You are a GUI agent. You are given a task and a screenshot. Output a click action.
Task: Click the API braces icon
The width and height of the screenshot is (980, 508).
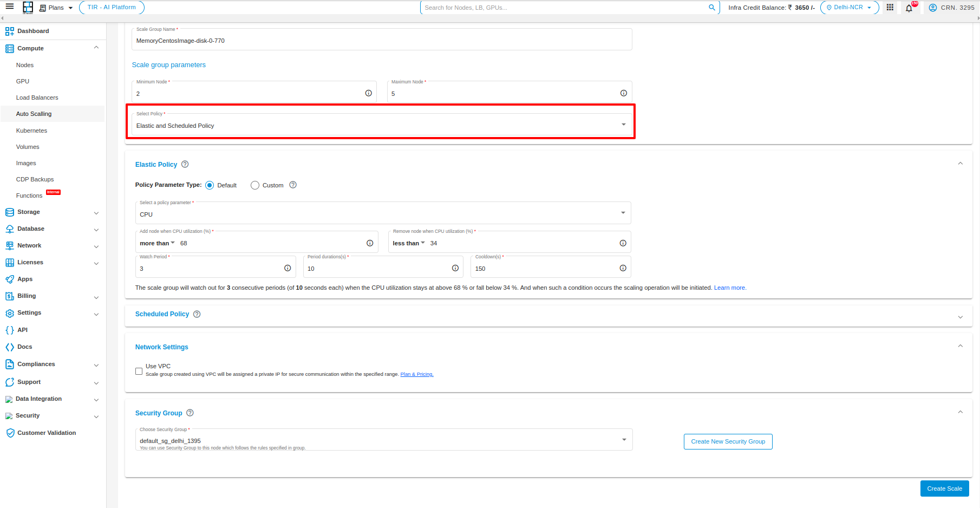[x=10, y=330]
